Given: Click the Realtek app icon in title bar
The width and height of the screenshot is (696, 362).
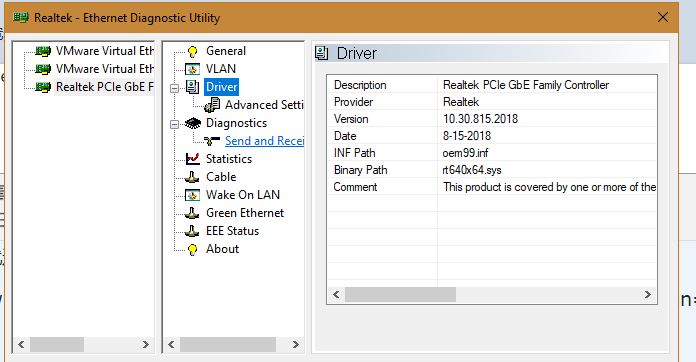Looking at the screenshot, I should pos(21,18).
